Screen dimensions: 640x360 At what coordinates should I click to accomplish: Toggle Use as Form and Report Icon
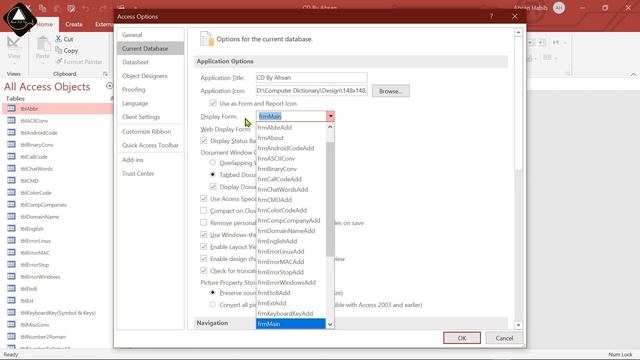click(213, 103)
